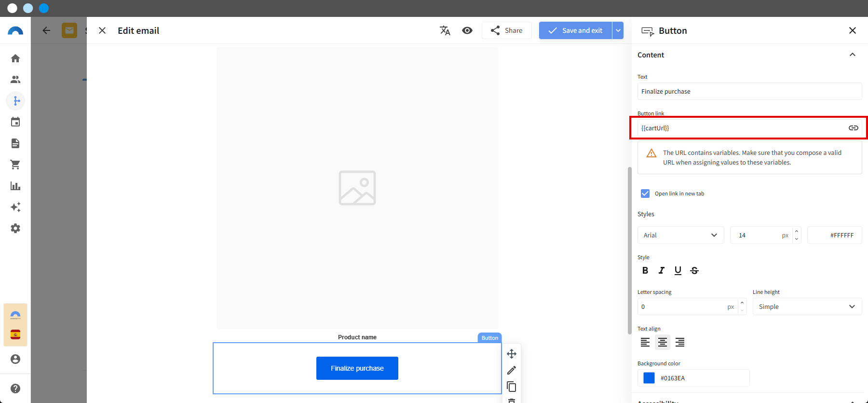Open the shopping cart icon
Image resolution: width=868 pixels, height=403 pixels.
(15, 165)
